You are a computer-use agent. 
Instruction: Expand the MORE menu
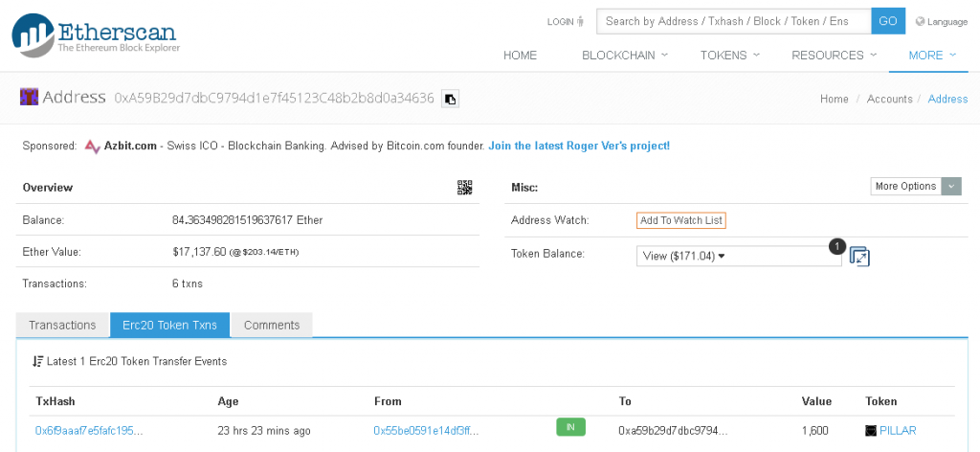(932, 55)
